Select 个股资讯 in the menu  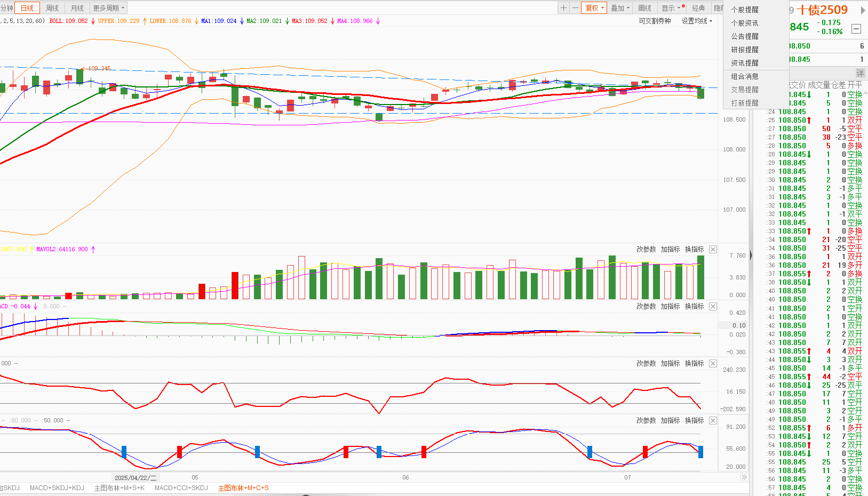[745, 23]
